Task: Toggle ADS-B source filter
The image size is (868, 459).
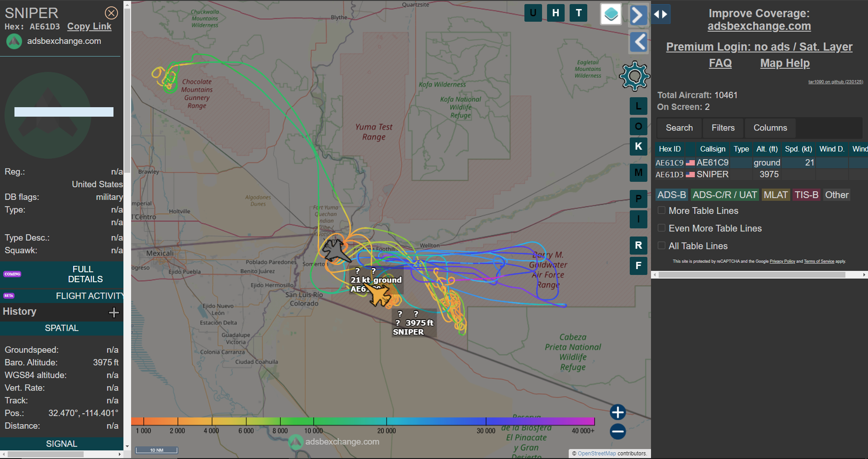Action: pyautogui.click(x=672, y=195)
